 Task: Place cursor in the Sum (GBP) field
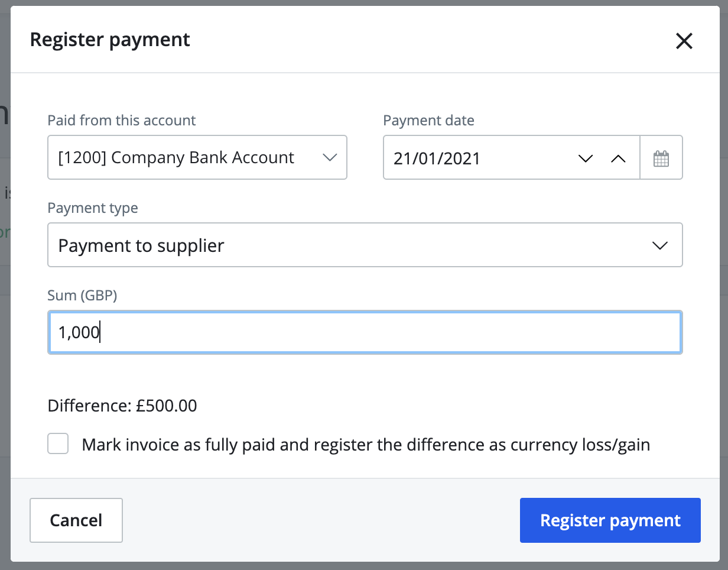(x=365, y=332)
